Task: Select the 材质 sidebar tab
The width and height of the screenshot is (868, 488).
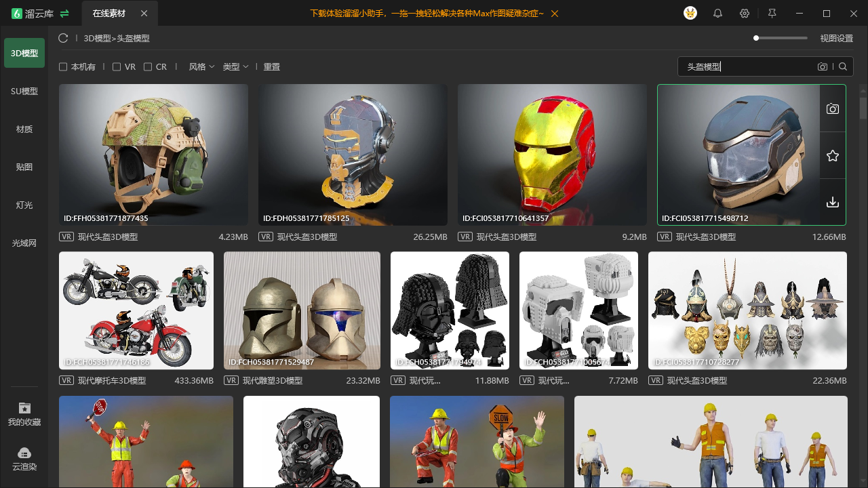Action: (24, 129)
